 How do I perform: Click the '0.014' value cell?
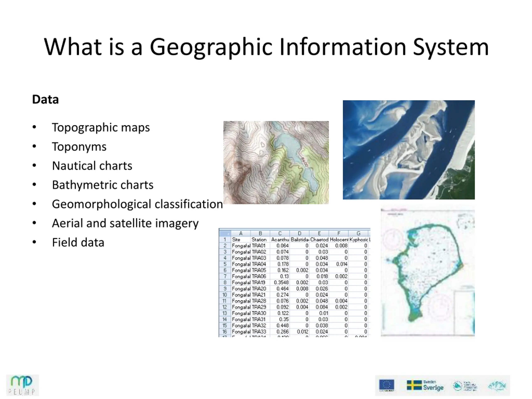click(x=339, y=264)
